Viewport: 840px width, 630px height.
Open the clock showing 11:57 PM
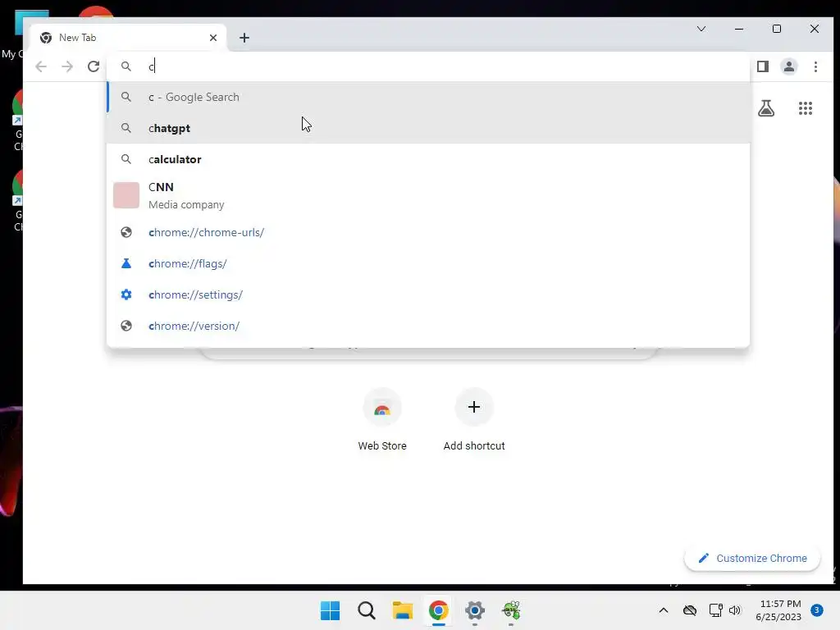(778, 610)
